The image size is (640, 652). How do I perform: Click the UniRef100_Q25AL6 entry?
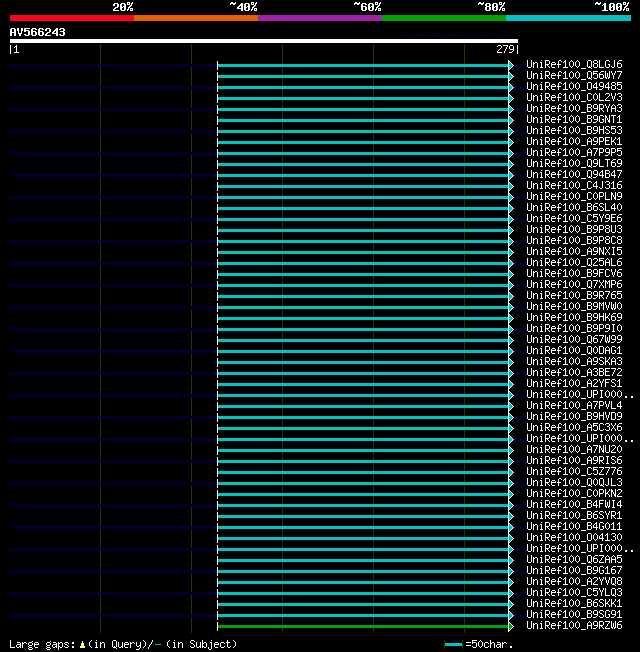pos(574,262)
